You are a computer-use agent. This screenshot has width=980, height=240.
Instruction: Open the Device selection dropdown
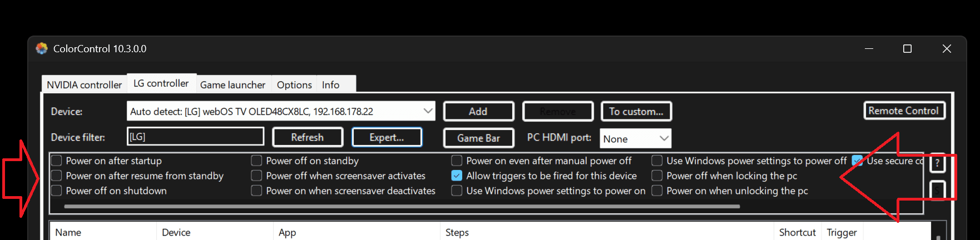click(428, 111)
